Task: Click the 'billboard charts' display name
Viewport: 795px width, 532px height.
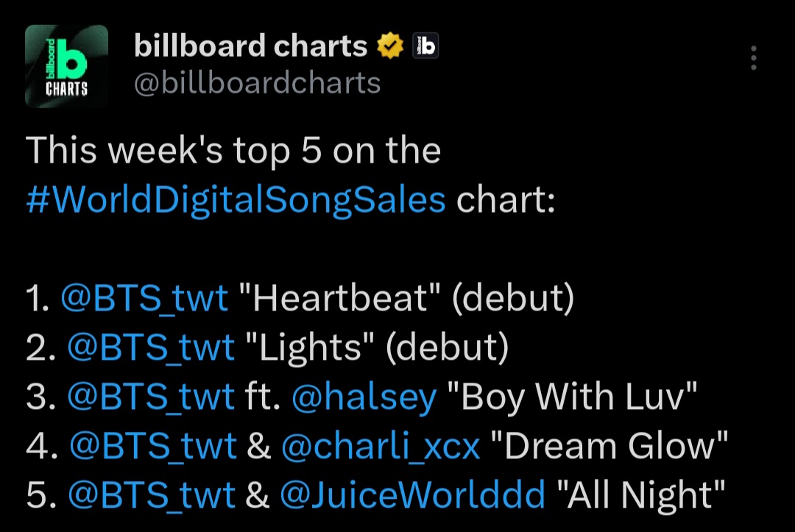Action: pyautogui.click(x=250, y=46)
